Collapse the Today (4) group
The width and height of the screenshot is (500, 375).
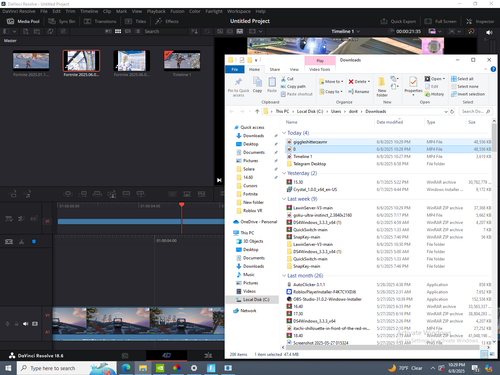pos(284,133)
